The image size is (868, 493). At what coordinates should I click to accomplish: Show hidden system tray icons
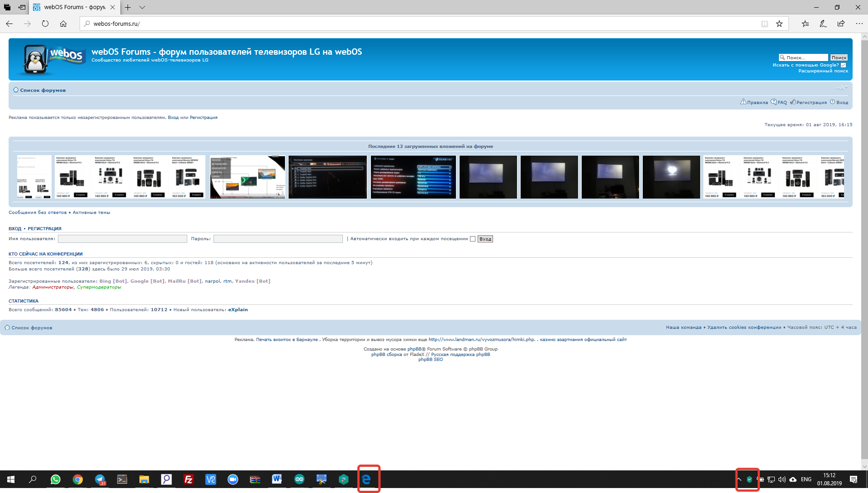click(739, 479)
